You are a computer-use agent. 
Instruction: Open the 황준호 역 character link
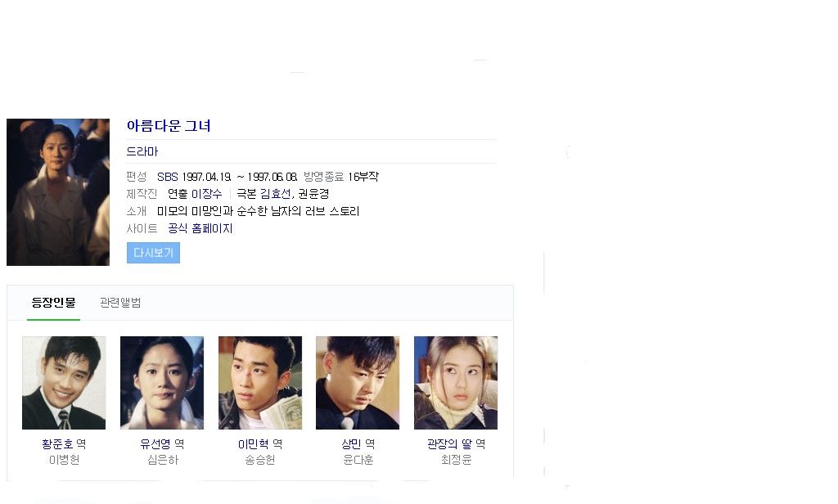pyautogui.click(x=64, y=444)
